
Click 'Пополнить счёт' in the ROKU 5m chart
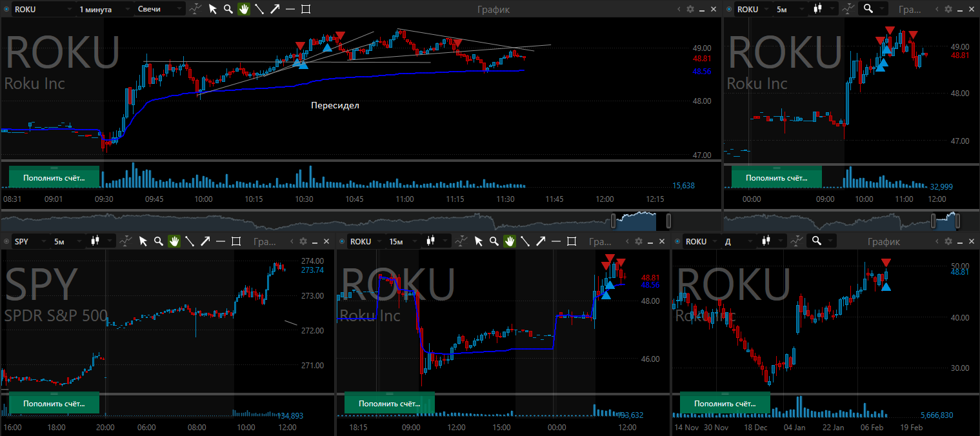[777, 177]
